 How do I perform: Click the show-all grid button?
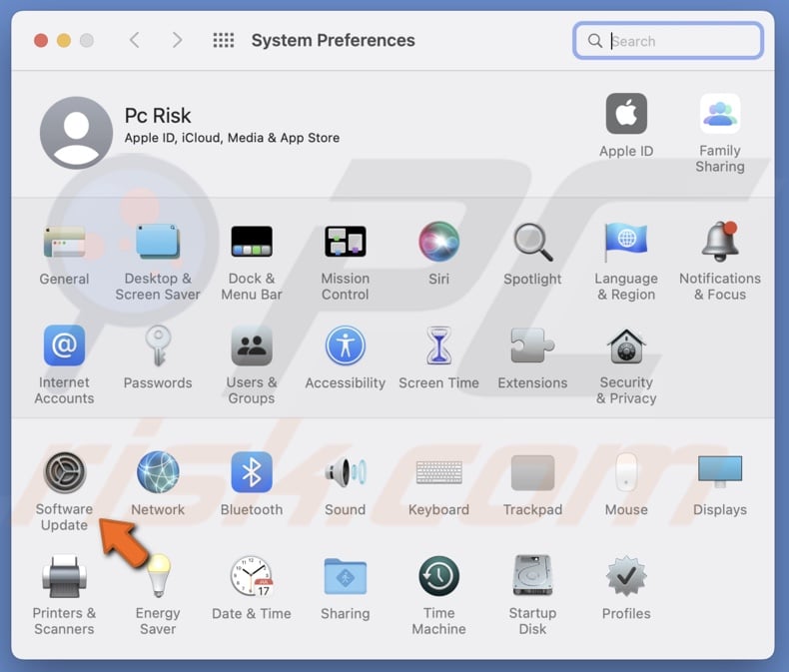pos(224,40)
